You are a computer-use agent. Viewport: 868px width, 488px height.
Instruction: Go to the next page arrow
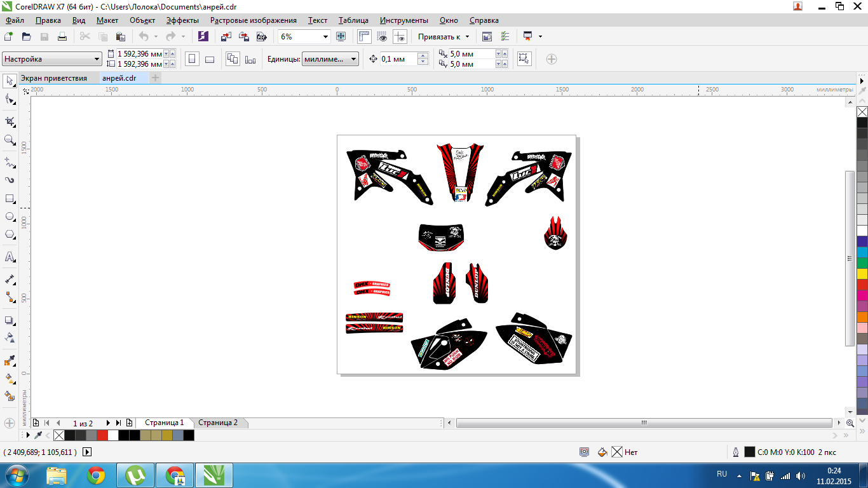(108, 423)
